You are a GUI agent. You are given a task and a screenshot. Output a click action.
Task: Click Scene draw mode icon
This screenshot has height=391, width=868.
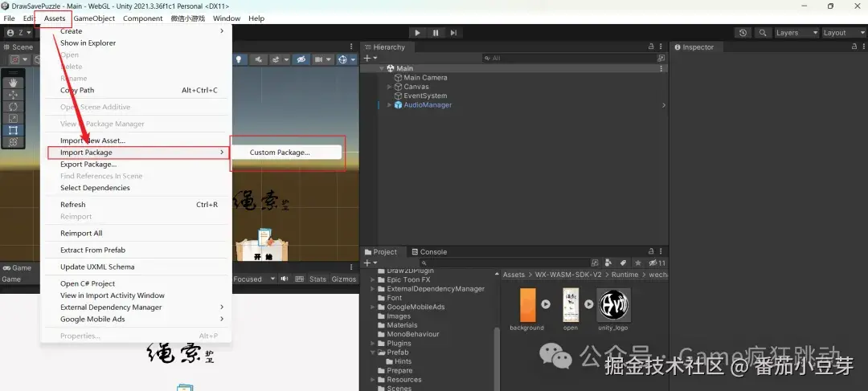pos(15,59)
